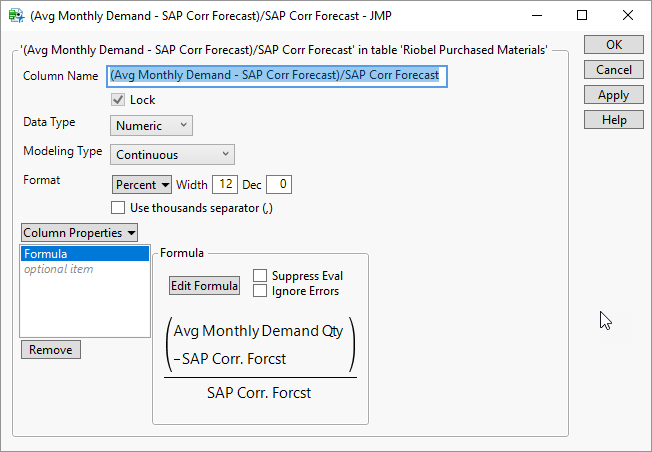652x452 pixels.
Task: Open the Column Properties menu
Action: 79,233
